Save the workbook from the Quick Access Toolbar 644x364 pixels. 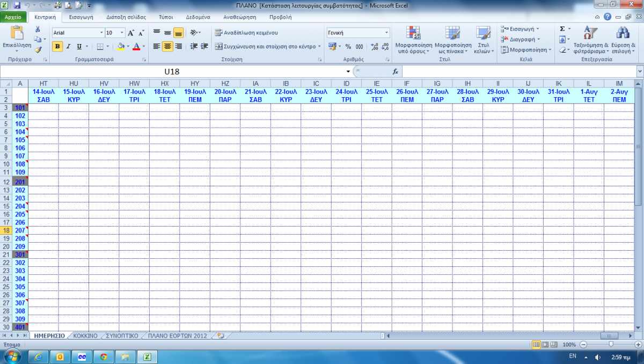17,5
